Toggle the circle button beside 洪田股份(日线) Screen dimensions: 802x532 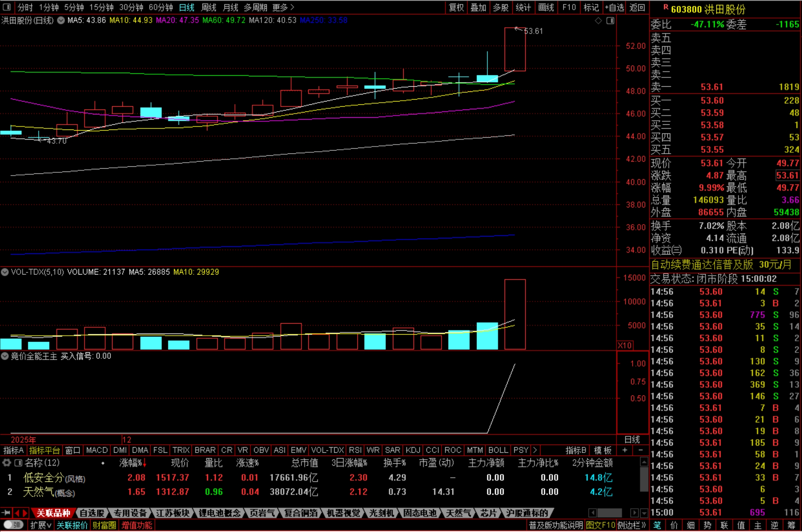tap(61, 20)
